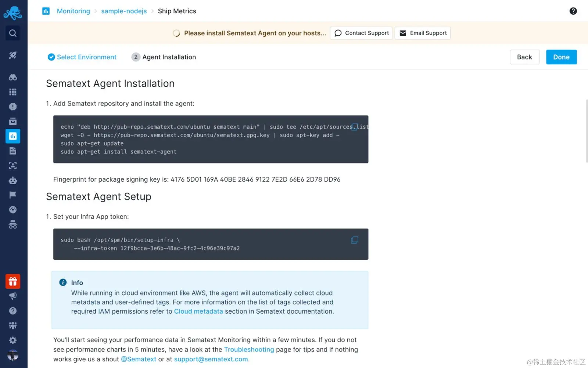Open sample-nodejs from the breadcrumb
The width and height of the screenshot is (588, 368).
[x=123, y=11]
